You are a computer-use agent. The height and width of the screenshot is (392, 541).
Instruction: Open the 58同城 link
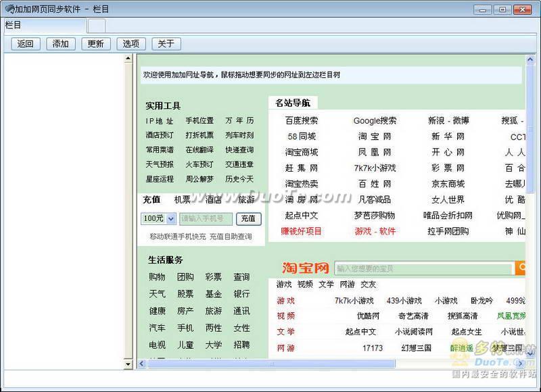(x=302, y=137)
